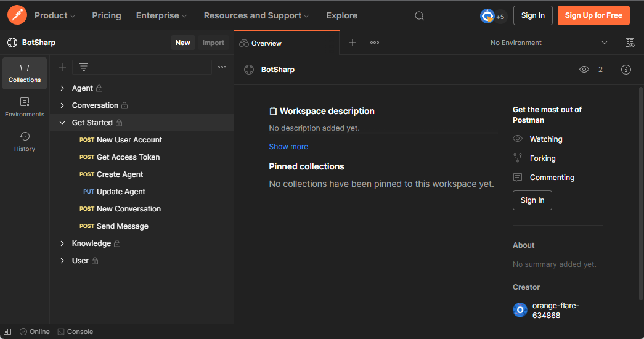Open the History sidebar panel
This screenshot has width=644, height=339.
tap(25, 142)
